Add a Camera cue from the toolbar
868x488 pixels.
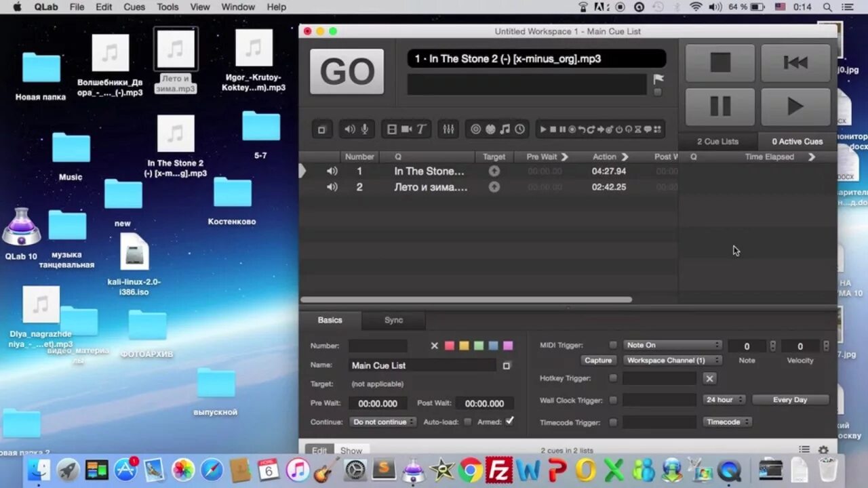point(406,129)
